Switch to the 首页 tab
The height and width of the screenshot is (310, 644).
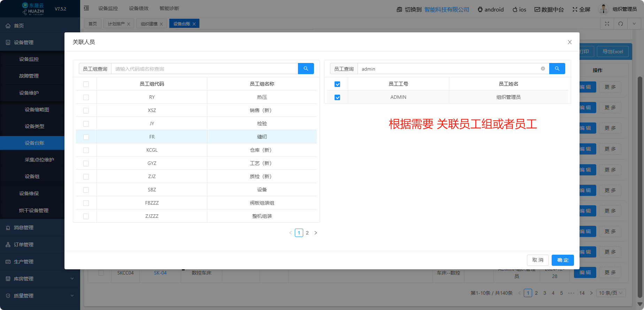click(x=93, y=24)
